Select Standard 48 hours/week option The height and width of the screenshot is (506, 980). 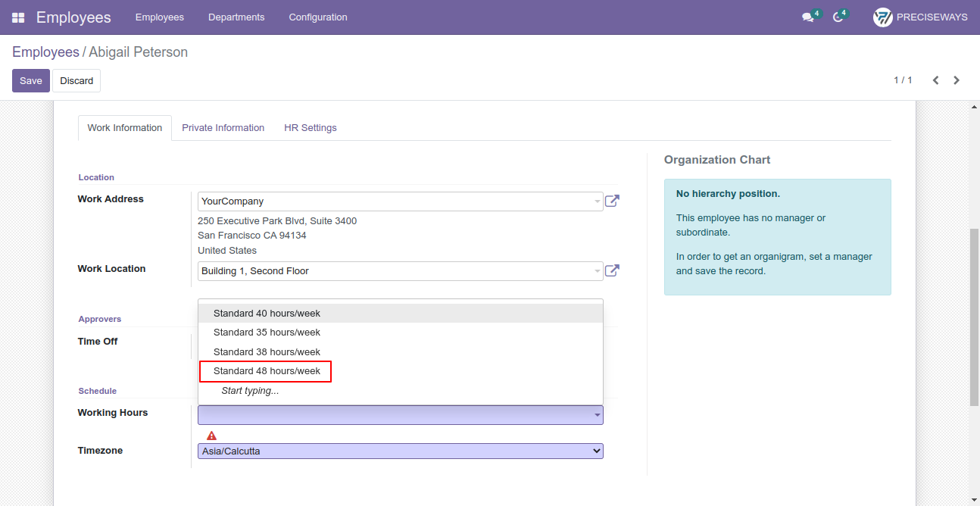point(267,371)
